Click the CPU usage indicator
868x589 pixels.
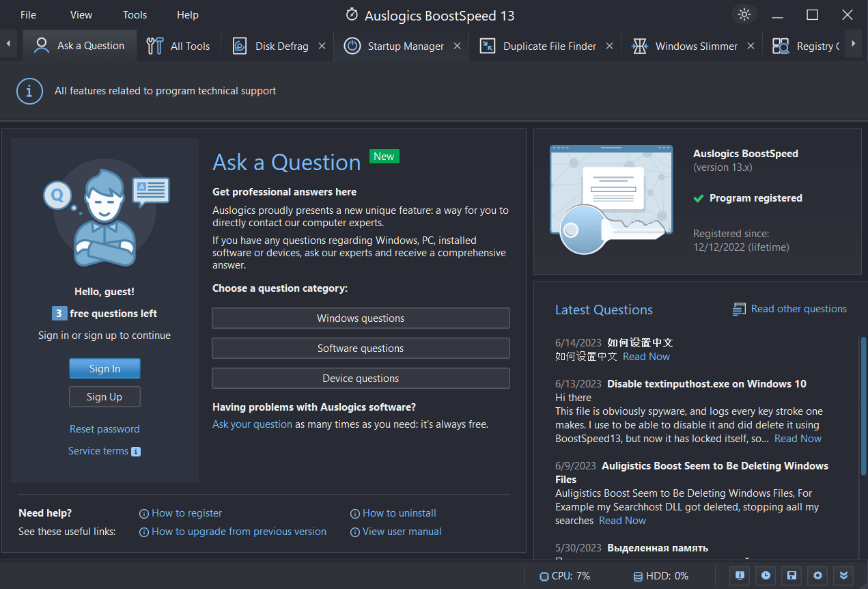[565, 576]
